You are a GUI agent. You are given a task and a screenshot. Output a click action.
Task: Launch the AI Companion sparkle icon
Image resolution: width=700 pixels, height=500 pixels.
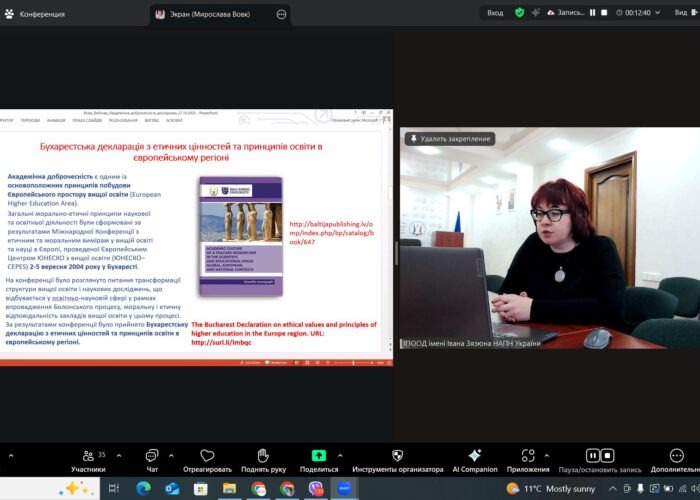(x=474, y=456)
